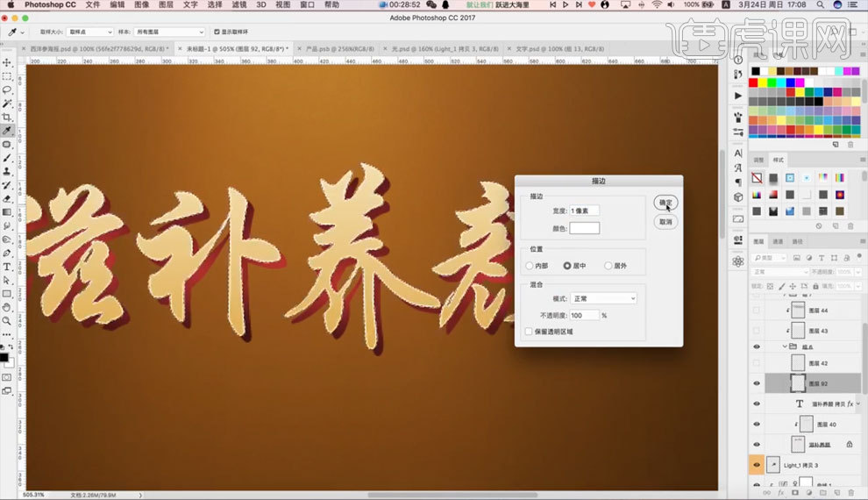Click the 取消 button in stroke dialog
Screen dimensions: 868x500
pos(665,222)
